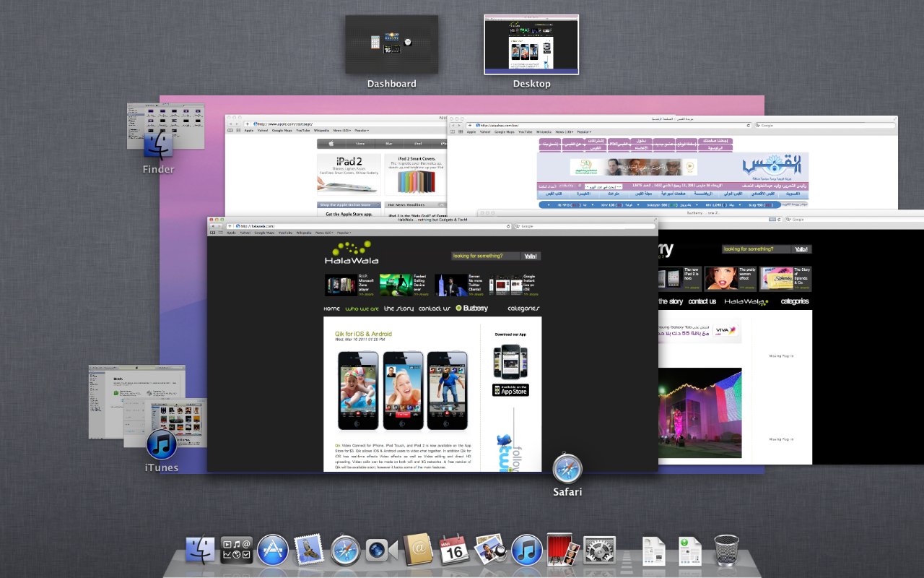Screen dimensions: 924x578
Task: Open iPad 2 Smart Covers promo in Apple window
Action: tap(416, 173)
